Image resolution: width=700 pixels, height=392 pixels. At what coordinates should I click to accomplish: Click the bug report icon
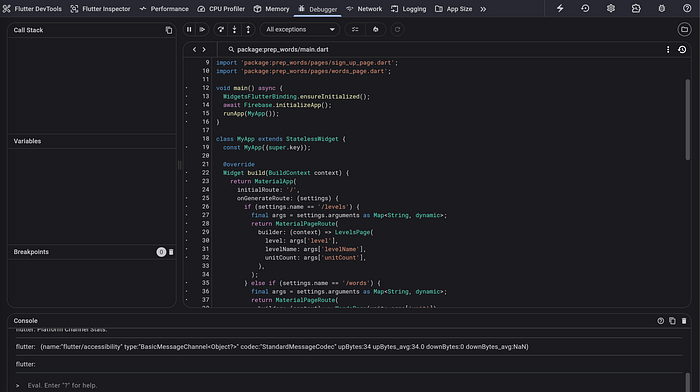662,8
